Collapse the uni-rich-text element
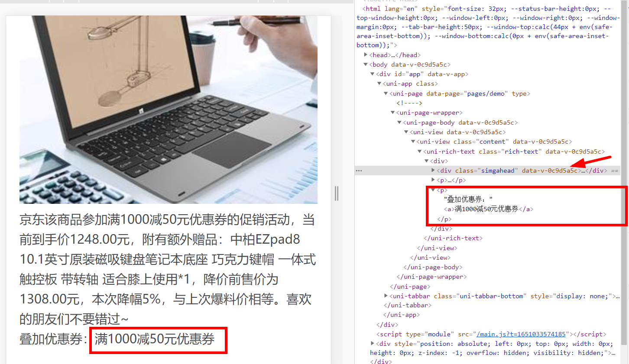629x364 pixels. pos(420,151)
